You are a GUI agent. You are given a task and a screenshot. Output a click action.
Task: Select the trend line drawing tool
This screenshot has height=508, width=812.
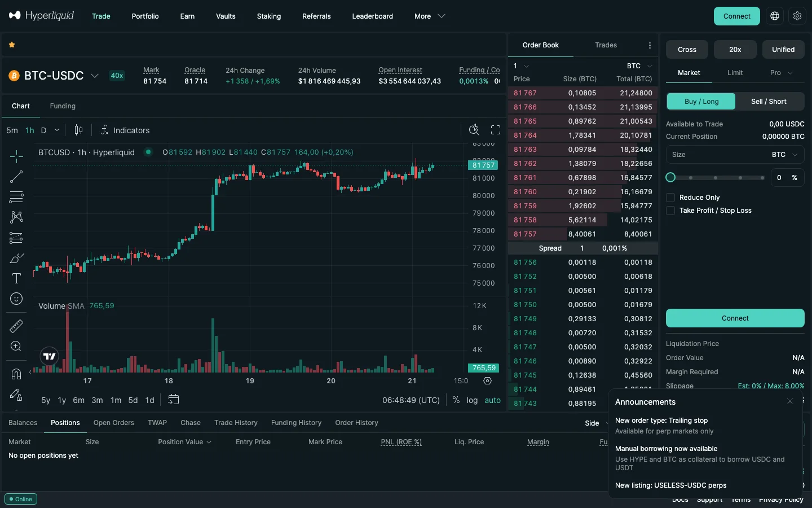point(16,177)
